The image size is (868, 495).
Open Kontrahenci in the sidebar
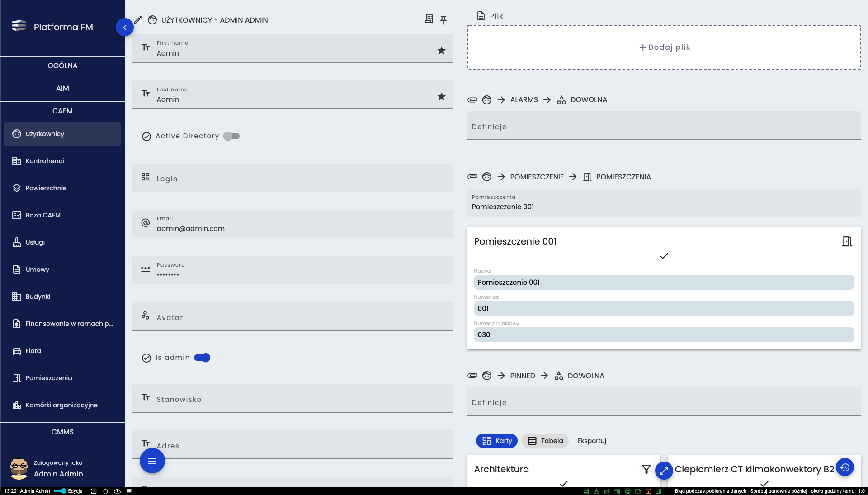[x=62, y=161]
